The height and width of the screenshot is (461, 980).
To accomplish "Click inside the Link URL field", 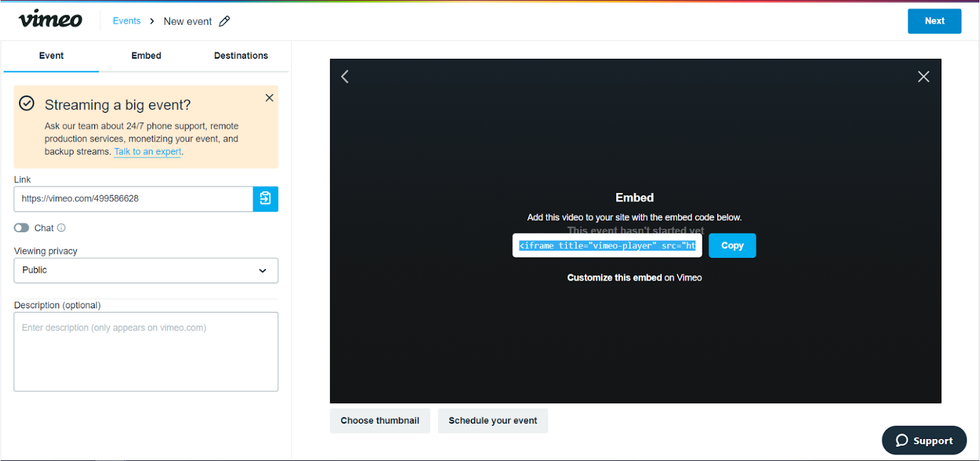I will [x=134, y=199].
